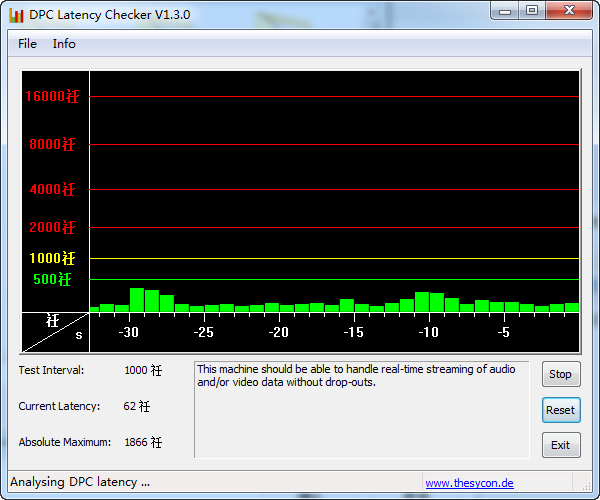This screenshot has width=600, height=500.
Task: Click the tallest green bar near -30
Action: click(137, 300)
